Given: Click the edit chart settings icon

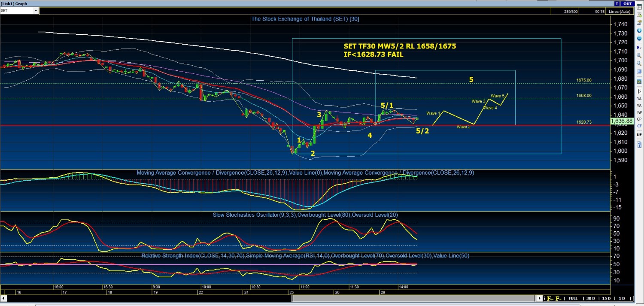Looking at the screenshot, I should coord(639,15).
